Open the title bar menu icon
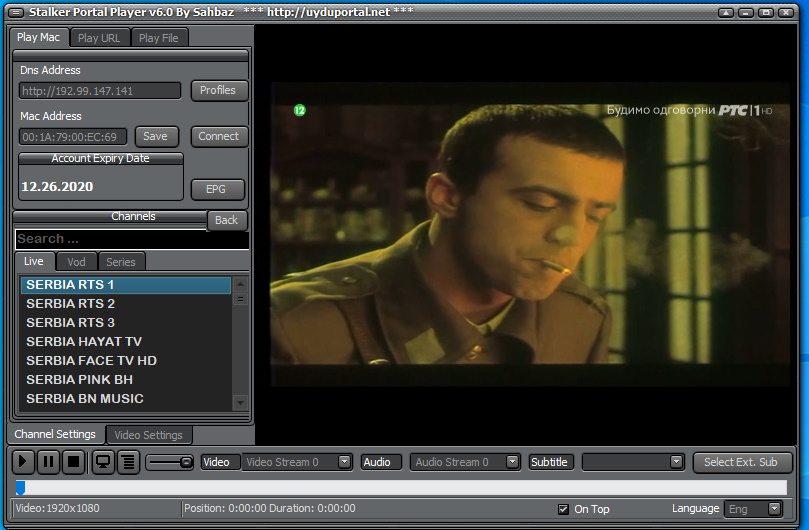The height and width of the screenshot is (530, 809). [x=17, y=12]
